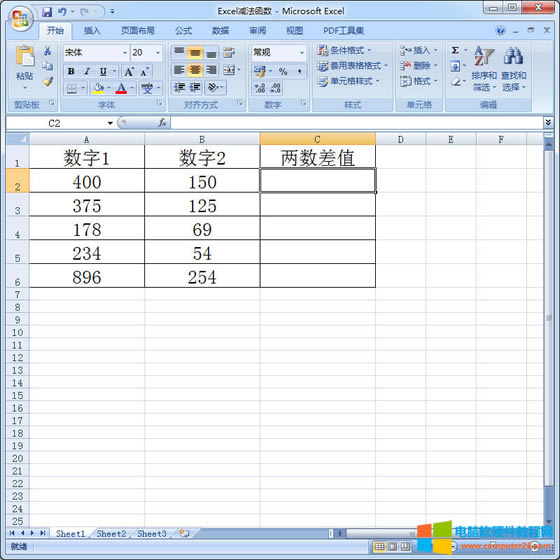
Task: Open the PDF tools ribbon tab
Action: (x=344, y=31)
